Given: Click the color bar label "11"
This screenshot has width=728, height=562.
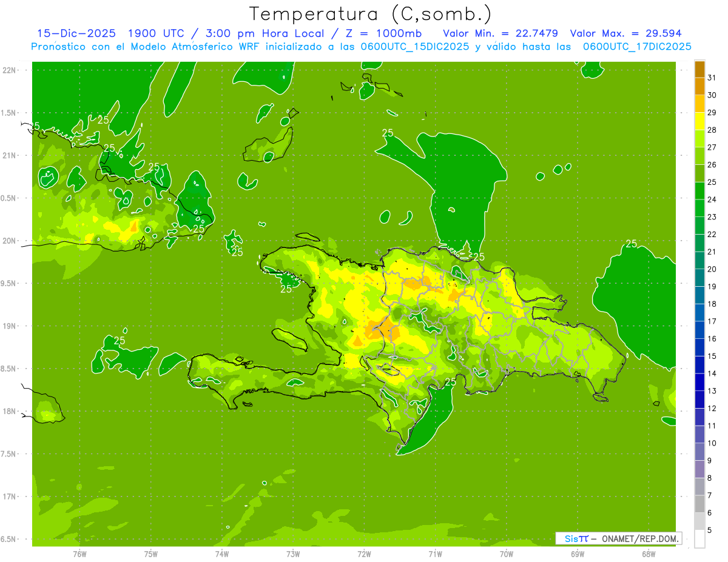Looking at the screenshot, I should (x=712, y=426).
